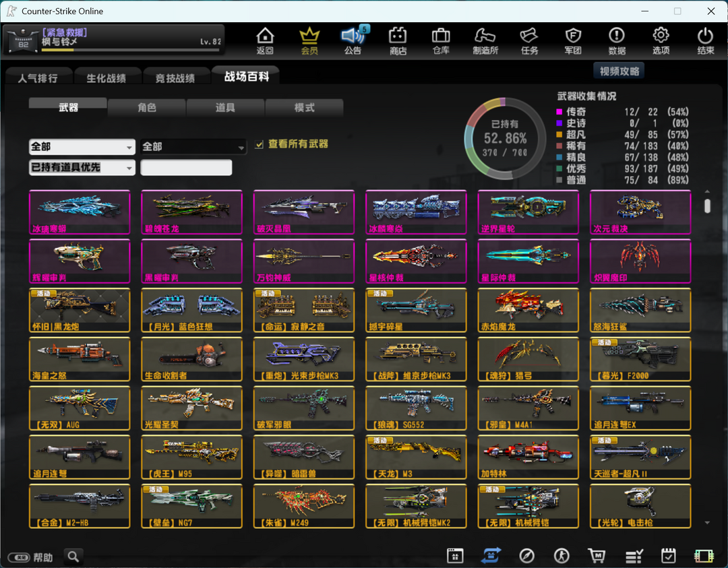Open the 仓库 inventory briefcase icon

[x=441, y=41]
